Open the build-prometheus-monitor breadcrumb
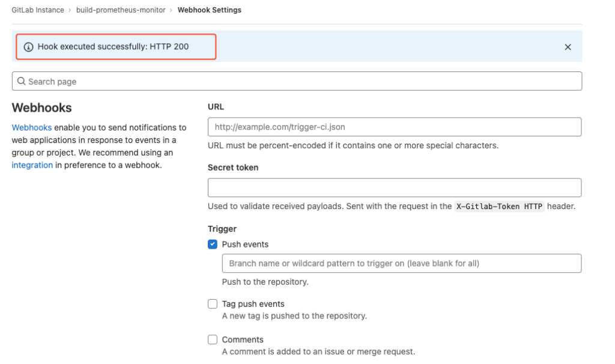The height and width of the screenshot is (364, 615). click(x=121, y=10)
